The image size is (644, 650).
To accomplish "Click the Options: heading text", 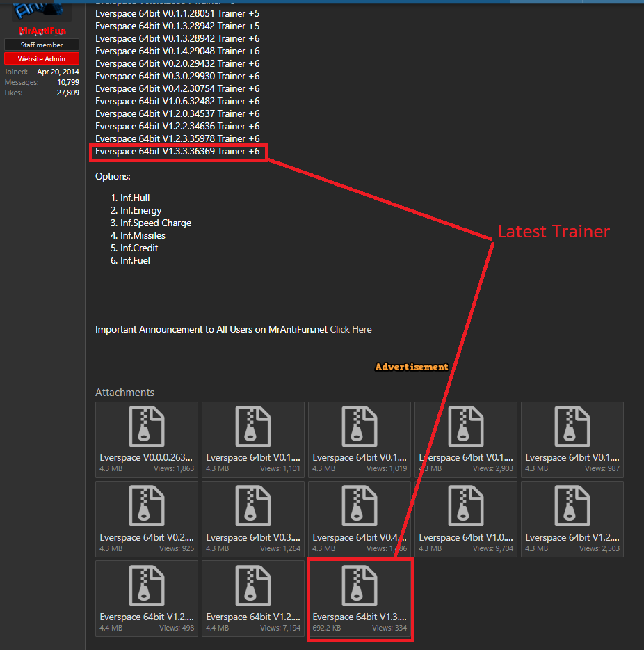I will pyautogui.click(x=113, y=177).
